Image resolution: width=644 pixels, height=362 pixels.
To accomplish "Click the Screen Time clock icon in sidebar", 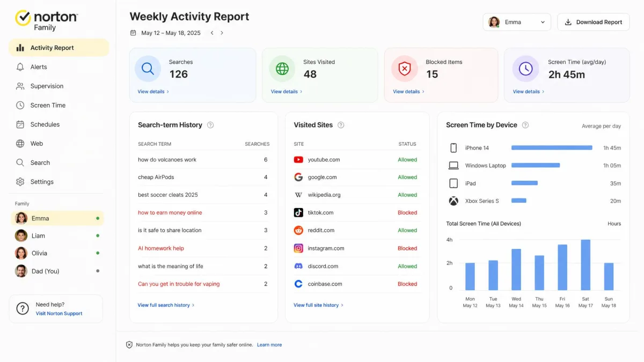I will [x=20, y=105].
